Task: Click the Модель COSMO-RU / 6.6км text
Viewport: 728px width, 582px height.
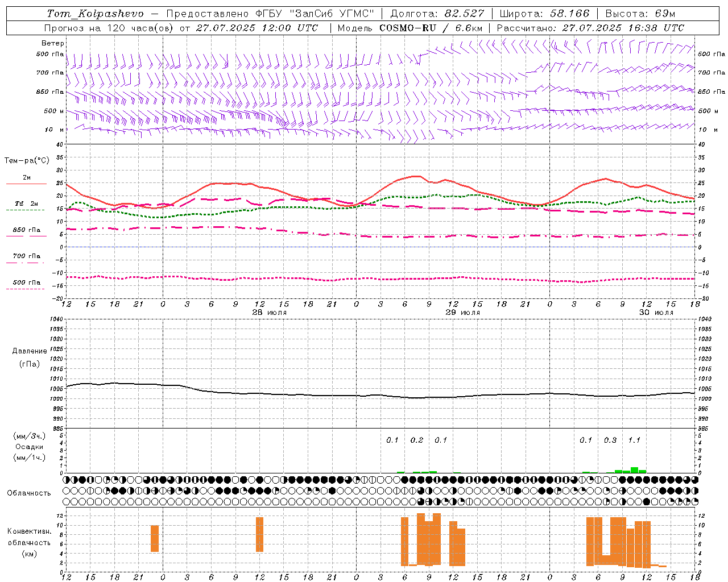Action: click(409, 28)
